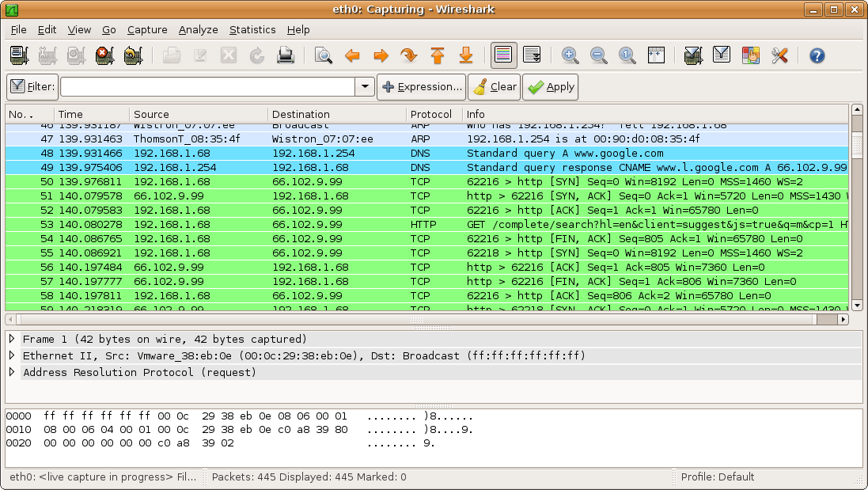Open Wireshark Preferences
This screenshot has width=868, height=490.
pos(779,55)
